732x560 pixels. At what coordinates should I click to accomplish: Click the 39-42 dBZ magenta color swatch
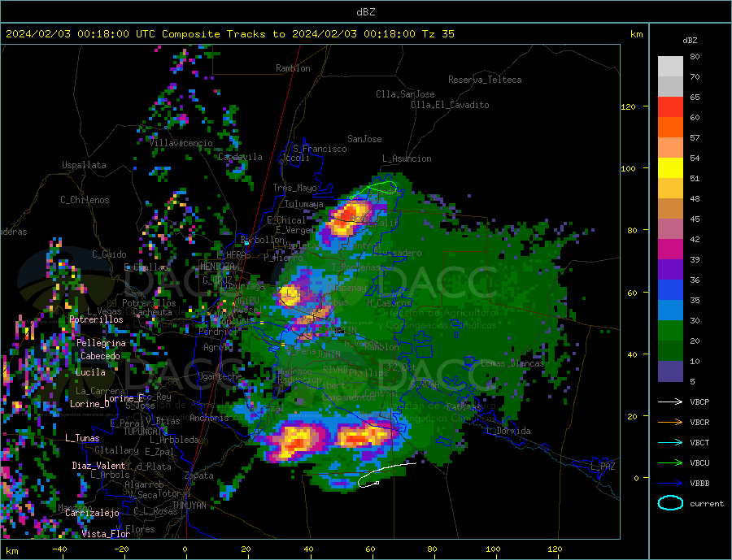(x=670, y=250)
